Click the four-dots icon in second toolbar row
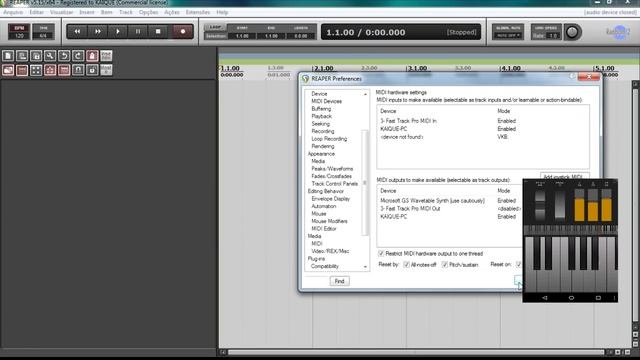Screen dimensions: 640x360 tap(36, 70)
